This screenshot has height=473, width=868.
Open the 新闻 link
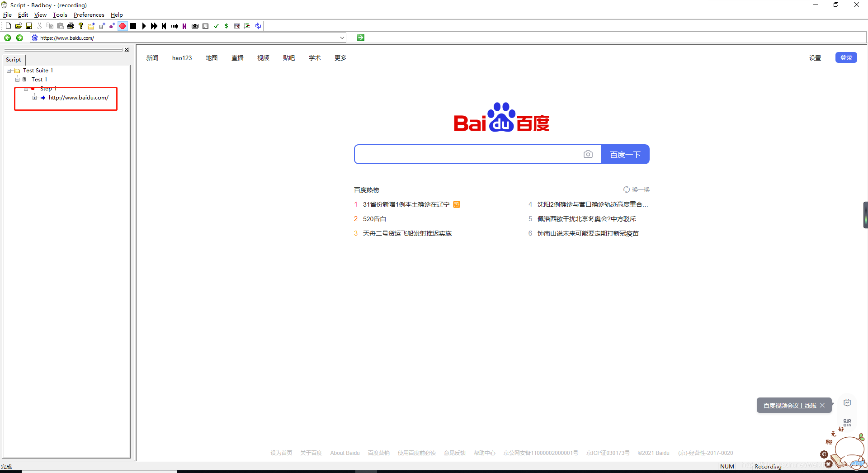pyautogui.click(x=152, y=58)
